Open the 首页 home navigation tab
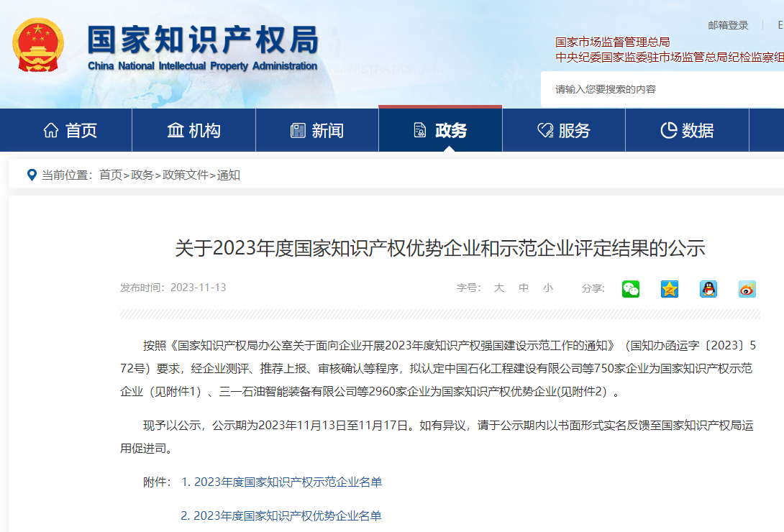 (x=70, y=130)
